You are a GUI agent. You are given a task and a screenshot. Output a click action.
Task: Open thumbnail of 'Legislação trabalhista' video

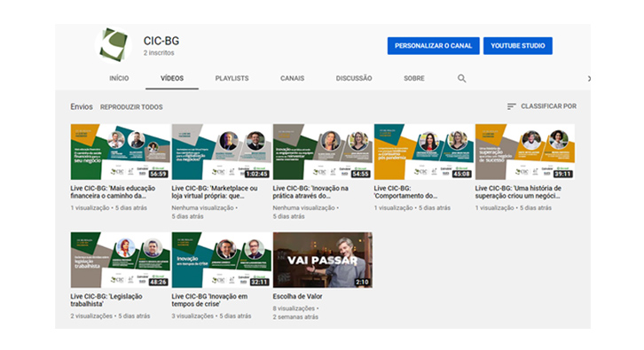[120, 260]
